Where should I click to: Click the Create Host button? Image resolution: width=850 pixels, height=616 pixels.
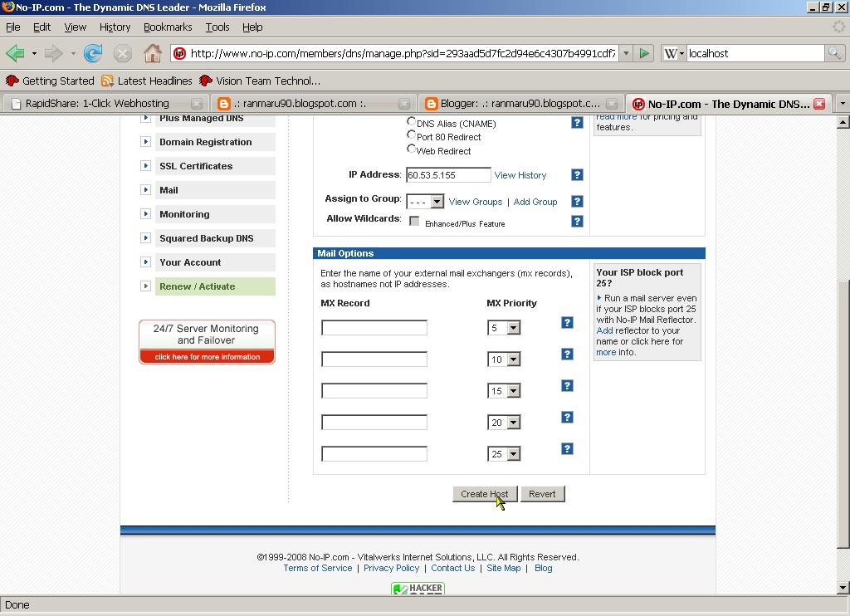(485, 494)
